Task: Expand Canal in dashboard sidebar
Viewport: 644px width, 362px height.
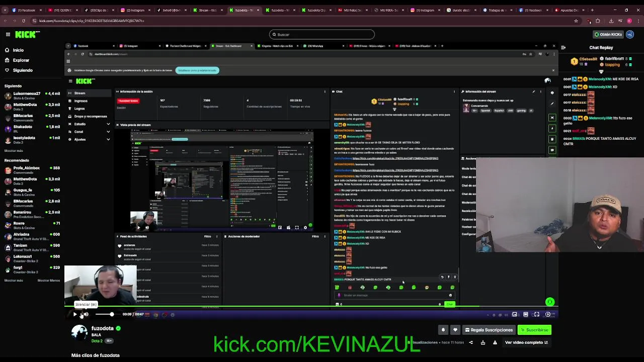Action: point(90,132)
